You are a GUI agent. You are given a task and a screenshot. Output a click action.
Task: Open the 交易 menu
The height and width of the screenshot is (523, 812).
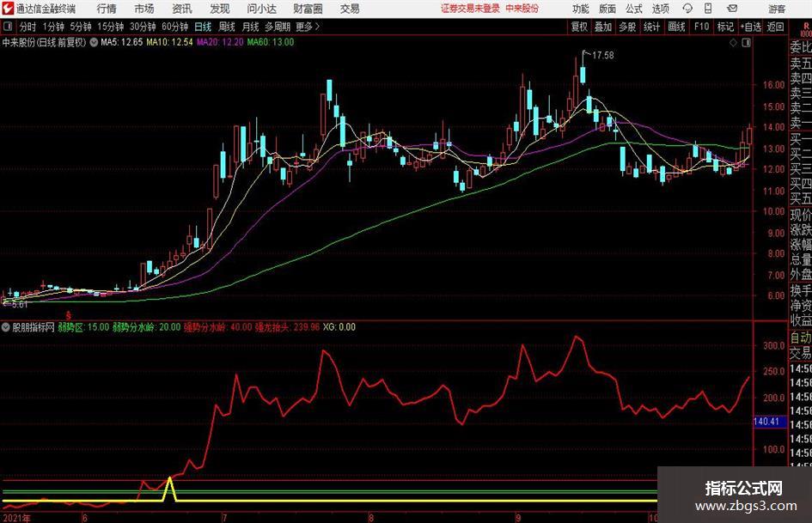coord(350,9)
